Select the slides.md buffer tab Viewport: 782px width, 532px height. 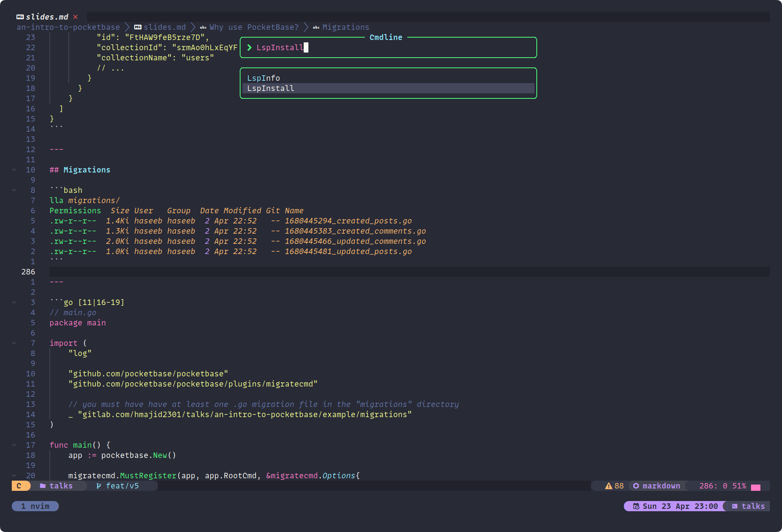click(x=47, y=17)
